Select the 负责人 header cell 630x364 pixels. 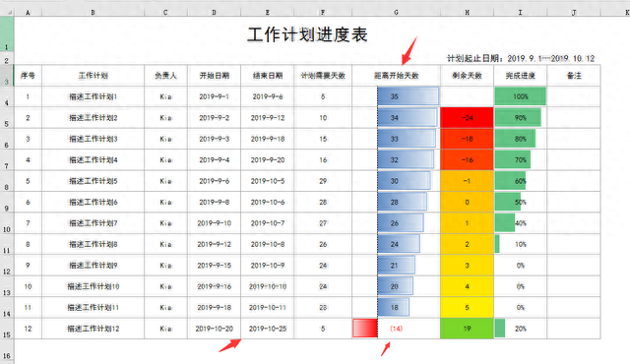pyautogui.click(x=165, y=76)
